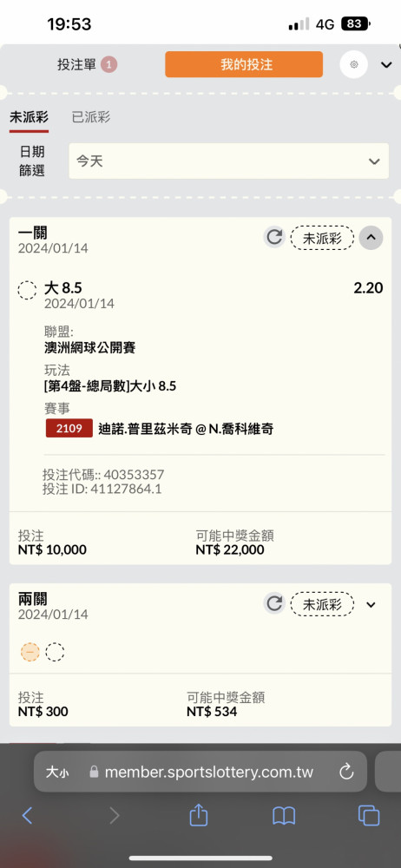The image size is (401, 868).
Task: Tap the orange dashed circle in 兩關 bet
Action: (30, 653)
